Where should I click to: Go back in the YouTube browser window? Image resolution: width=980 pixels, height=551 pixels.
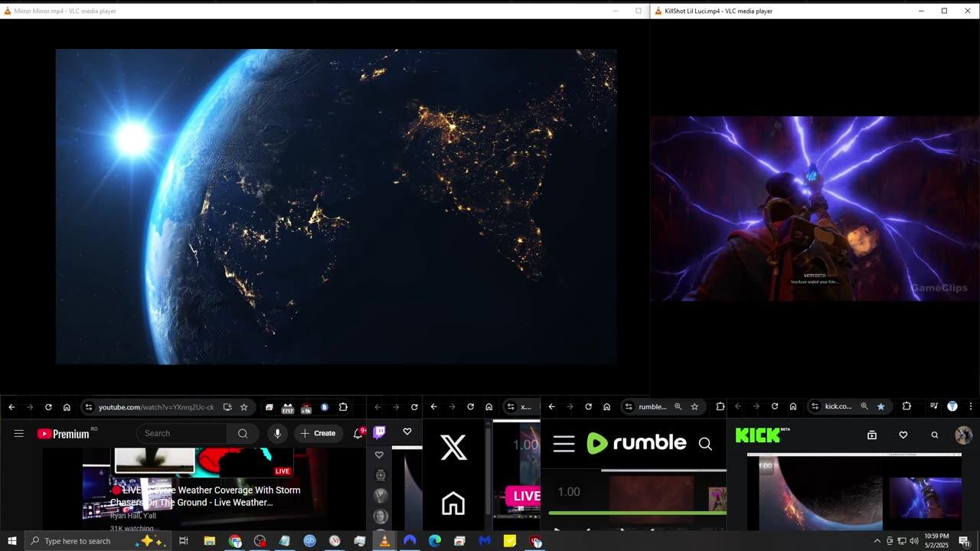tap(11, 407)
